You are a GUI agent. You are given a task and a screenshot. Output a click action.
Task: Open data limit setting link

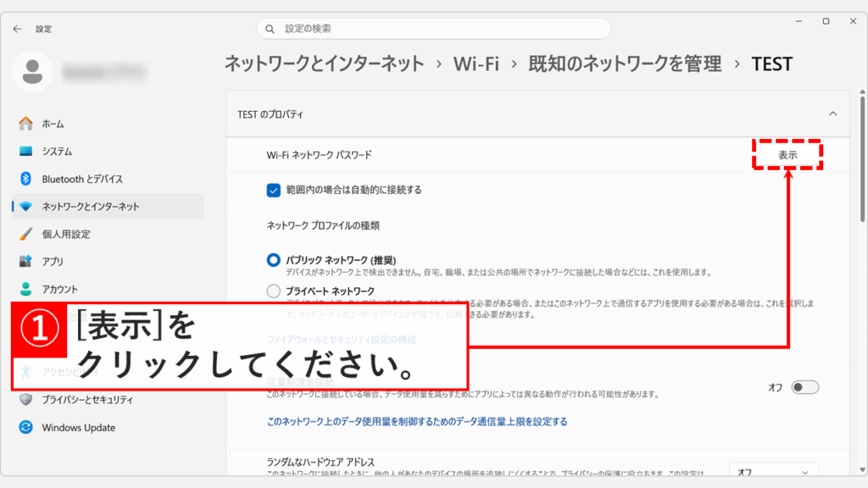click(x=417, y=422)
